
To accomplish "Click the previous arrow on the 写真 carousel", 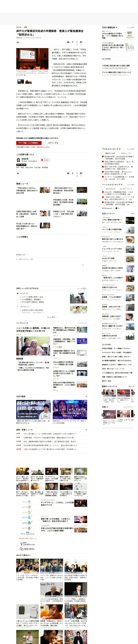I will pos(103,415).
